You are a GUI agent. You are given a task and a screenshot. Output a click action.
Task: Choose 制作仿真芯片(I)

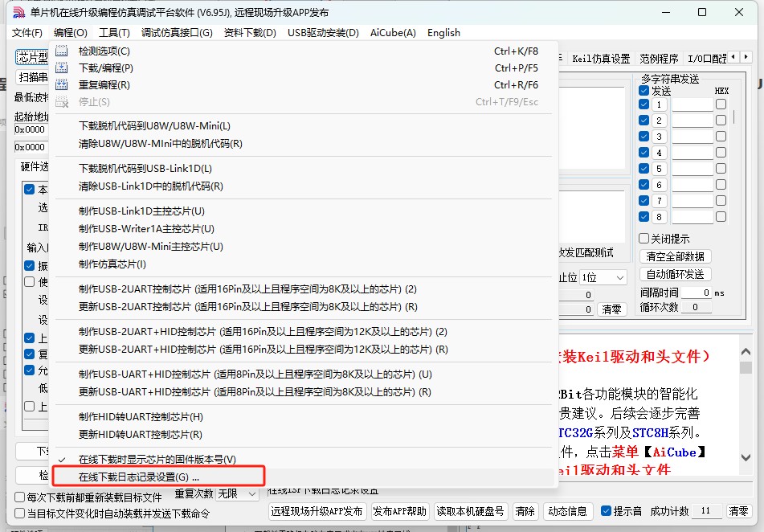point(303,264)
